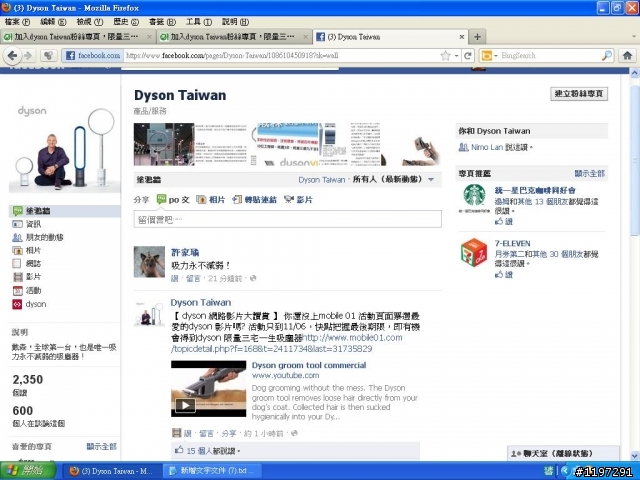Close the active (3) Dyson Taiwan tab
This screenshot has width=640, height=480.
point(462,37)
